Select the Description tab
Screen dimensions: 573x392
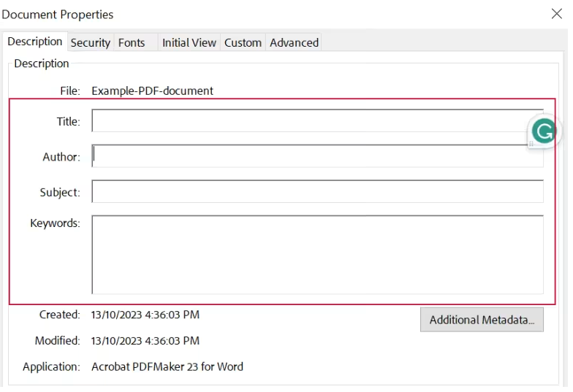pos(35,42)
